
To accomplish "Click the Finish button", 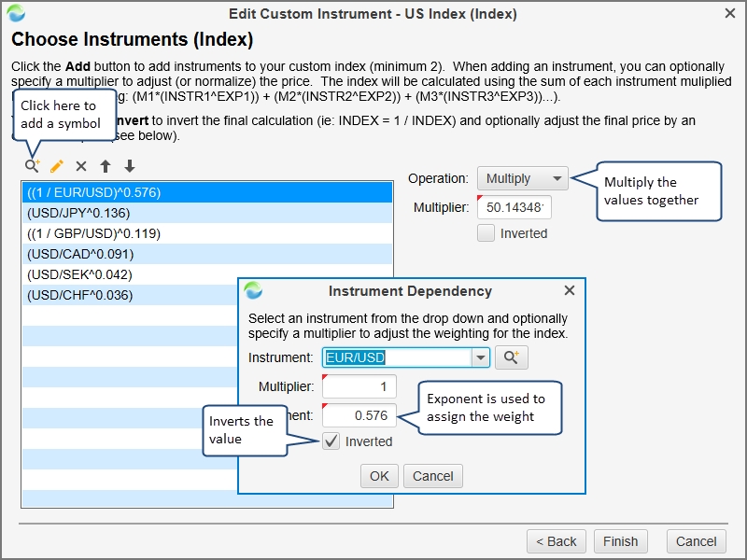I will (x=620, y=541).
